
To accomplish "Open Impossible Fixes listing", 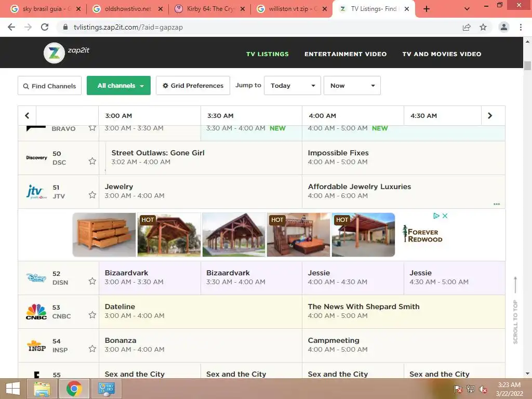I will (403, 158).
